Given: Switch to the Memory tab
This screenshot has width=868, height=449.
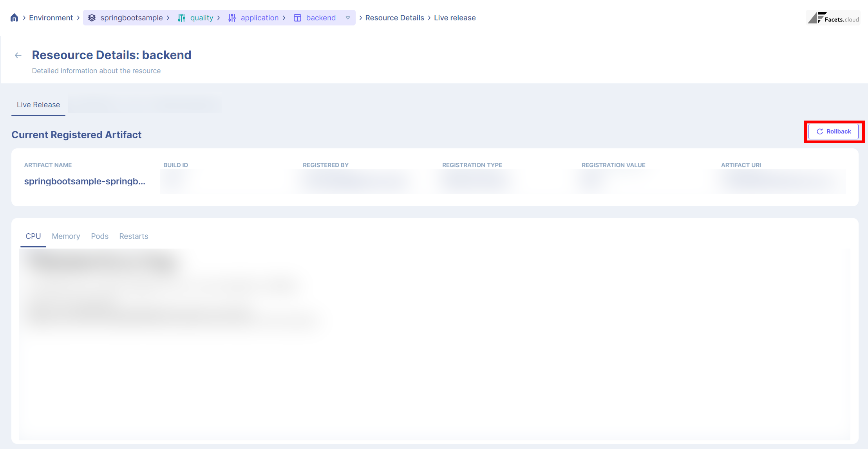Looking at the screenshot, I should (66, 236).
